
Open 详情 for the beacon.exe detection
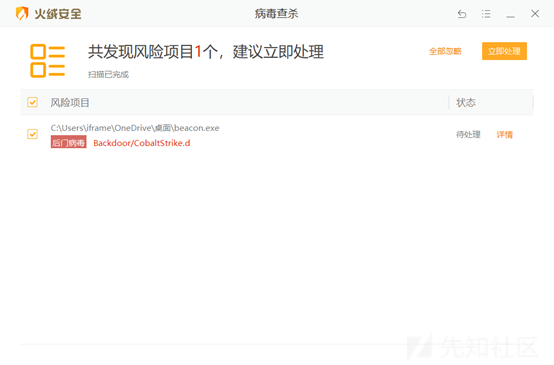pyautogui.click(x=505, y=135)
